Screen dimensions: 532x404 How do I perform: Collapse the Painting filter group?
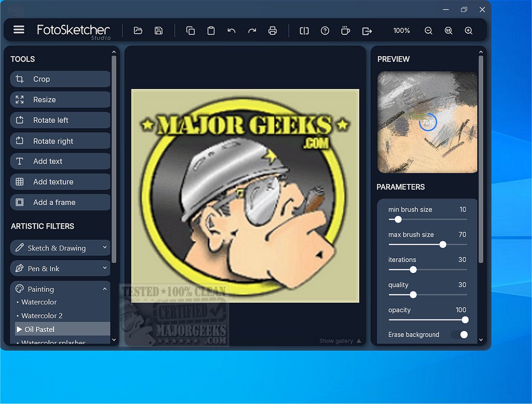pos(60,289)
